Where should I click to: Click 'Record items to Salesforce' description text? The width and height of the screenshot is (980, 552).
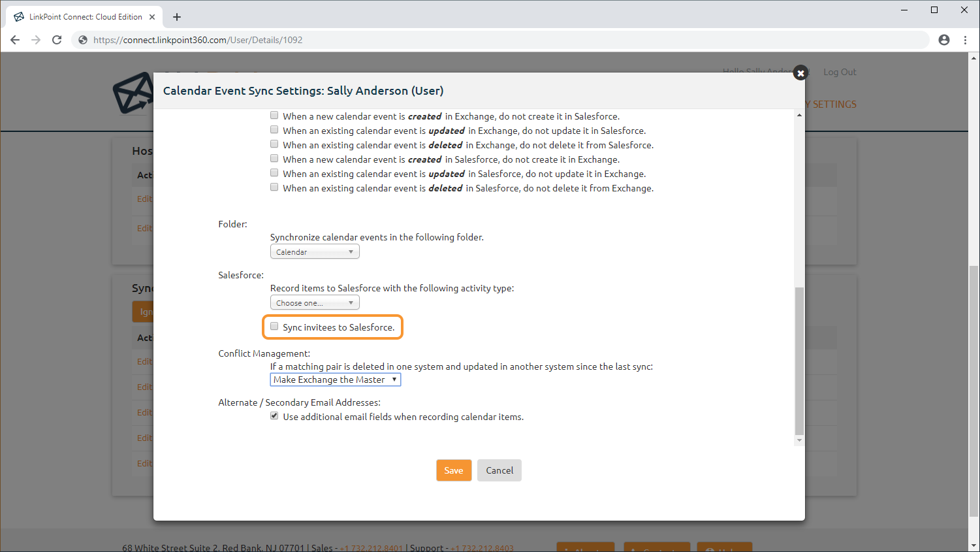click(392, 288)
